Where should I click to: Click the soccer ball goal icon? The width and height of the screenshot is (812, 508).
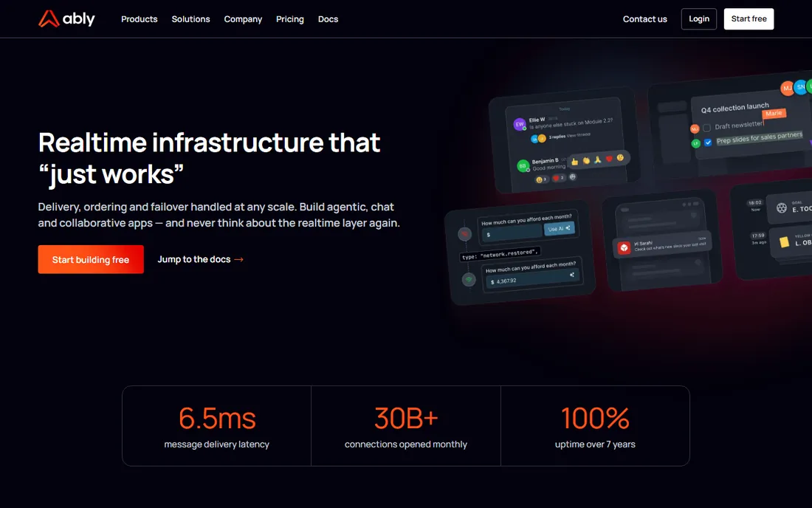[x=782, y=207]
